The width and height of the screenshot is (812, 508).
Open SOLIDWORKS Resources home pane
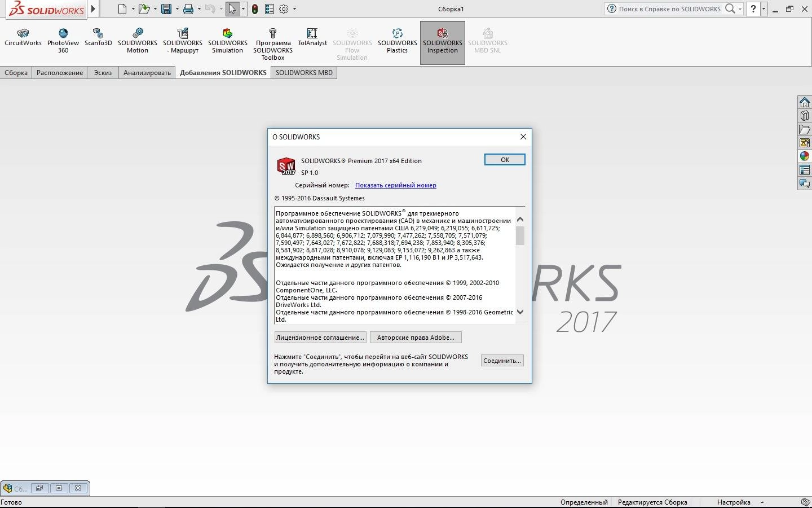(805, 102)
